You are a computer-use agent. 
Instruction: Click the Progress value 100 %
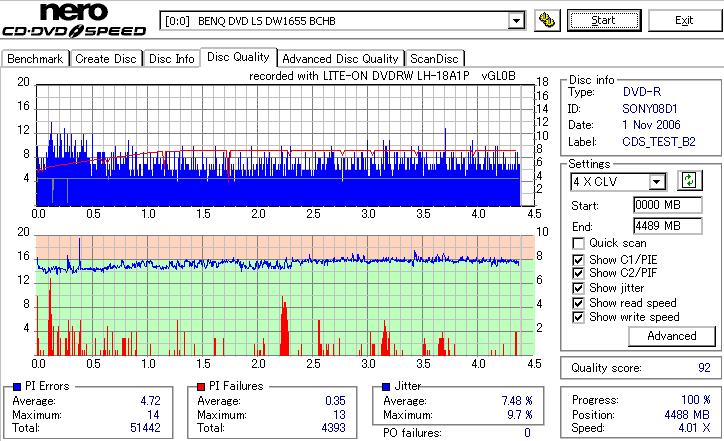[695, 400]
